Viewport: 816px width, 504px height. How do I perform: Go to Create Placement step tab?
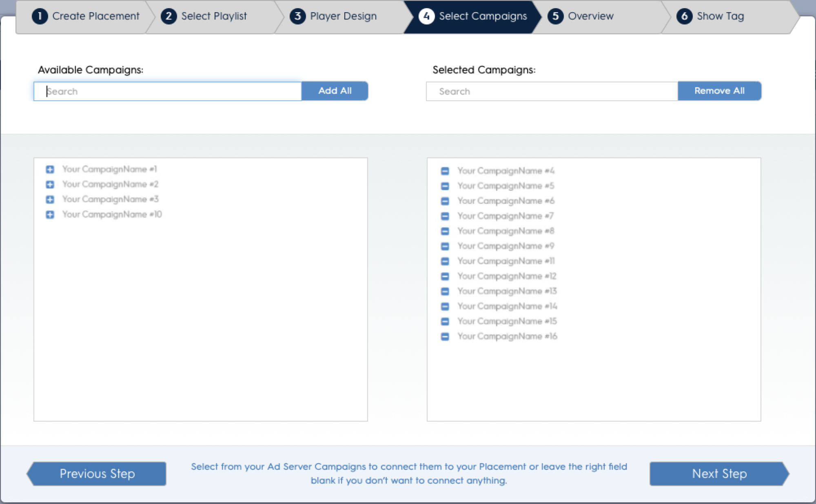[x=86, y=16]
